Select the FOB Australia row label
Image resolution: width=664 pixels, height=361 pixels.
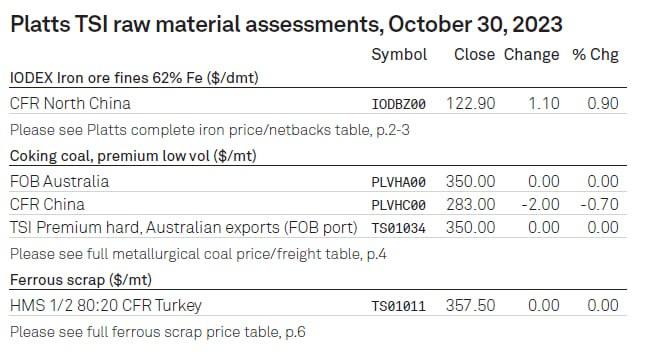(x=59, y=181)
